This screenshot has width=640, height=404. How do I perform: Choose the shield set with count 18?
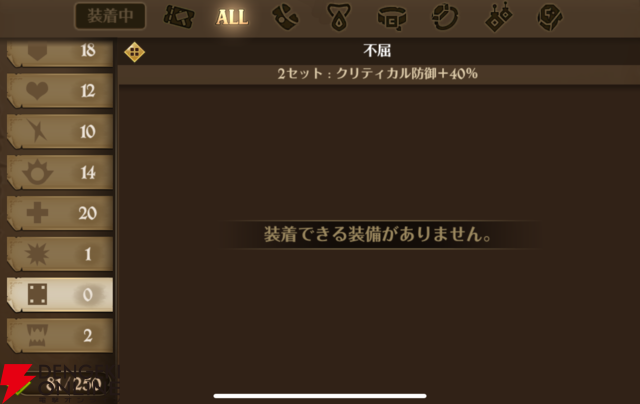point(60,52)
